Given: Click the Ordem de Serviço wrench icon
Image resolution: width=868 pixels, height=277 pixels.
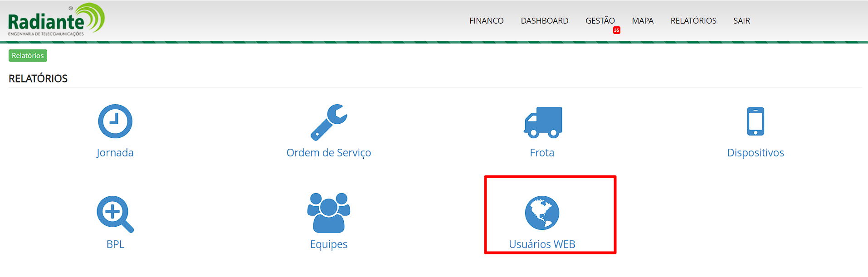Looking at the screenshot, I should [x=329, y=122].
